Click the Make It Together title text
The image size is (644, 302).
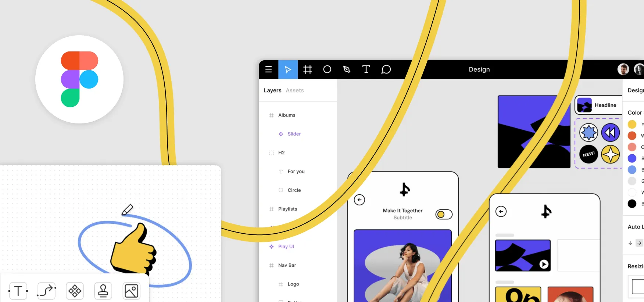tap(402, 211)
